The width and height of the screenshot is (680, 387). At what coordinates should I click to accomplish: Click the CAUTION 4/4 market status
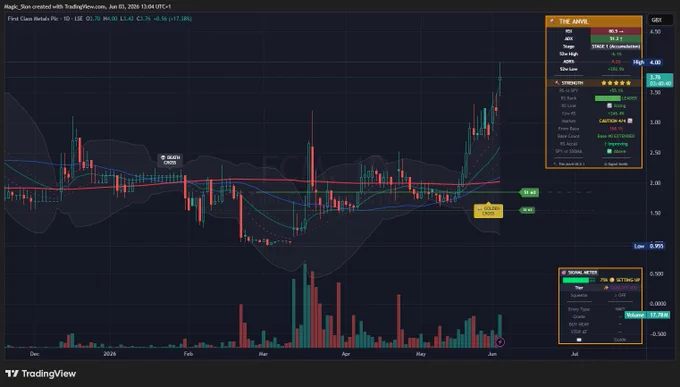612,121
